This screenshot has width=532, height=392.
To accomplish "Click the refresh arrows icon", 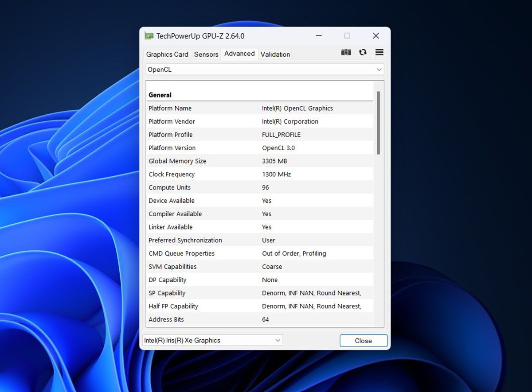I will pyautogui.click(x=363, y=52).
